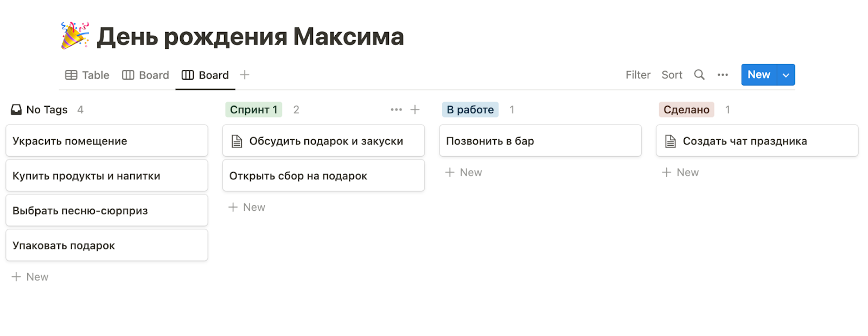Image resolution: width=868 pixels, height=336 pixels.
Task: Click the party popper page icon
Action: click(x=75, y=36)
